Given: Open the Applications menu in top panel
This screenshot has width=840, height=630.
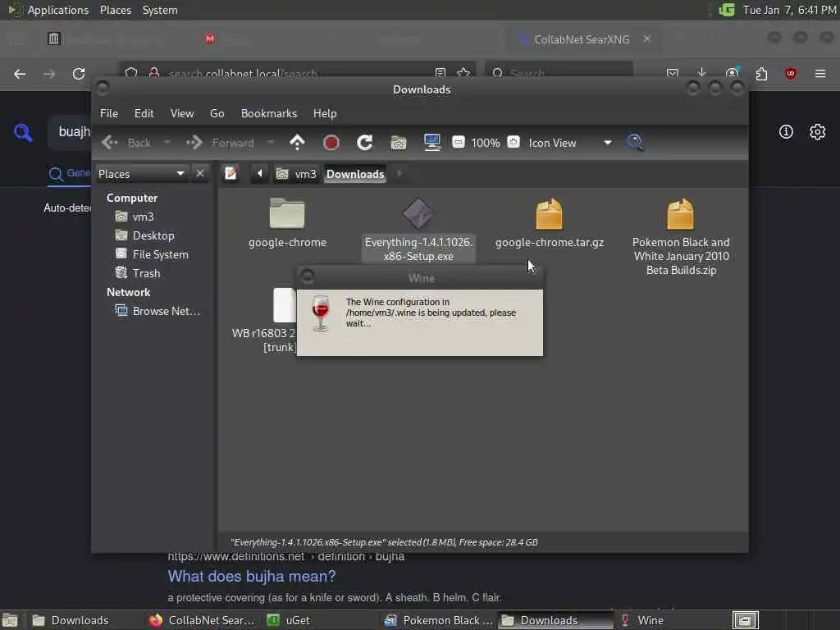Looking at the screenshot, I should click(x=58, y=10).
